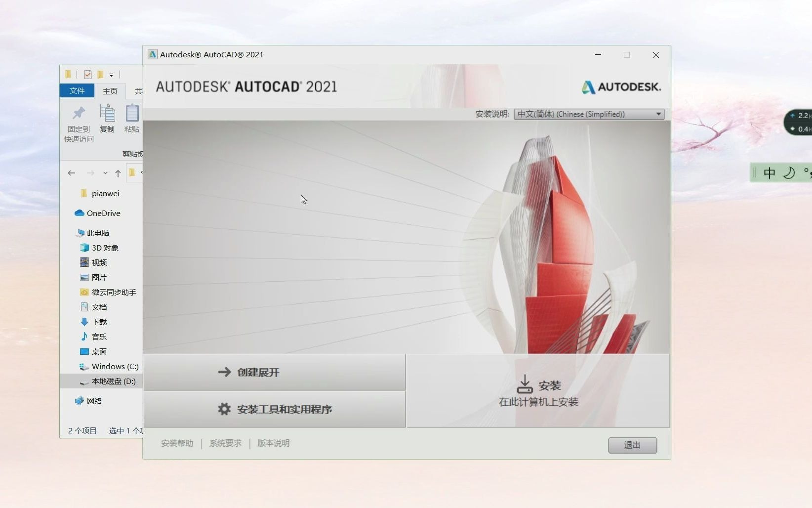Select 音乐 in navigation pane
This screenshot has height=508, width=812.
point(93,337)
